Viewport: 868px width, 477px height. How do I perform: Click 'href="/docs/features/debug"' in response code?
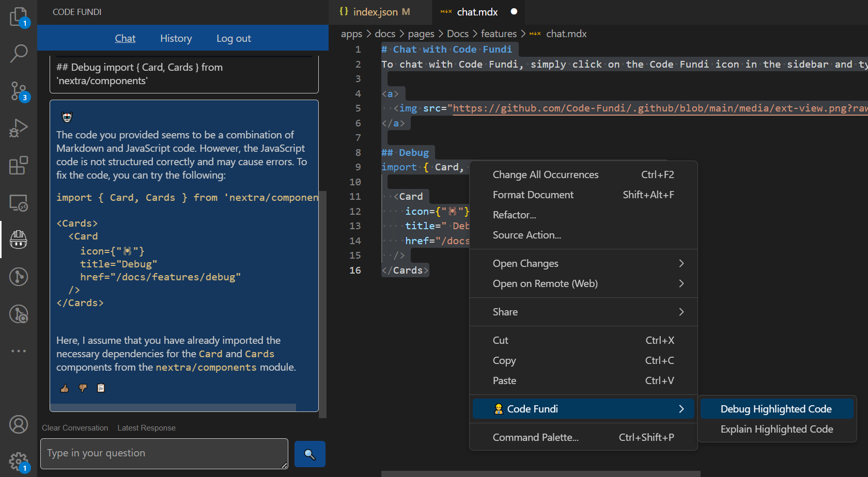(161, 277)
